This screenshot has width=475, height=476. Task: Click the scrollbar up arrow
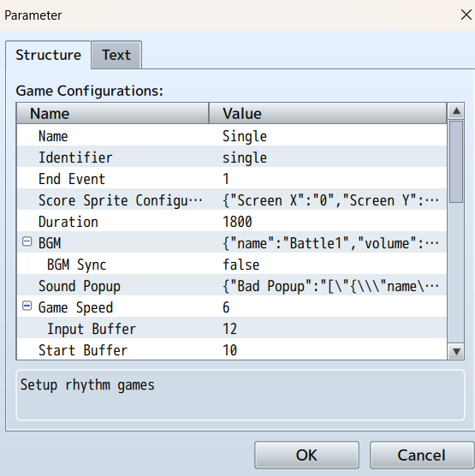(456, 111)
